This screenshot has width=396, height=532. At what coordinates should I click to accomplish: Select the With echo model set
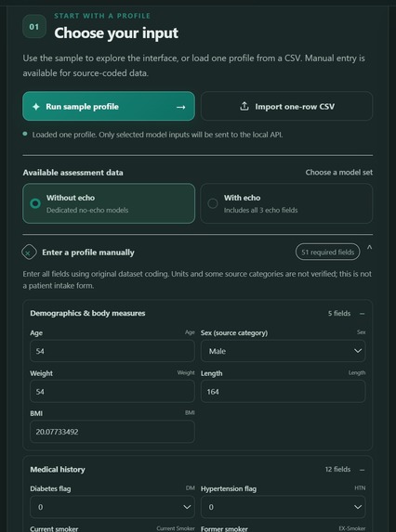(286, 203)
